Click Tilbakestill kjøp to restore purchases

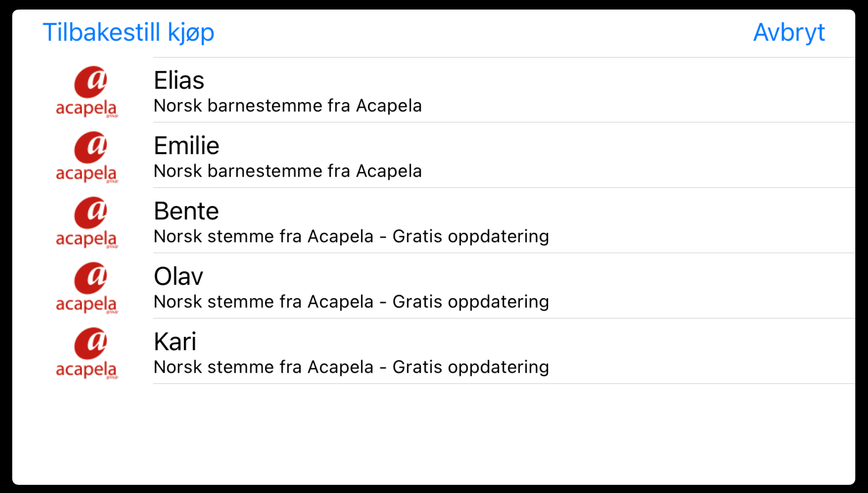pos(128,33)
